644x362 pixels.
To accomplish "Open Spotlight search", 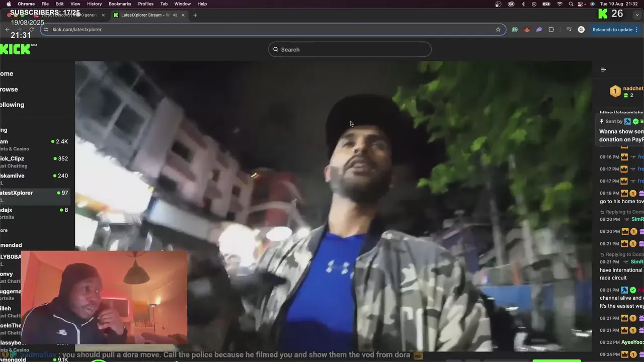I will (x=571, y=4).
